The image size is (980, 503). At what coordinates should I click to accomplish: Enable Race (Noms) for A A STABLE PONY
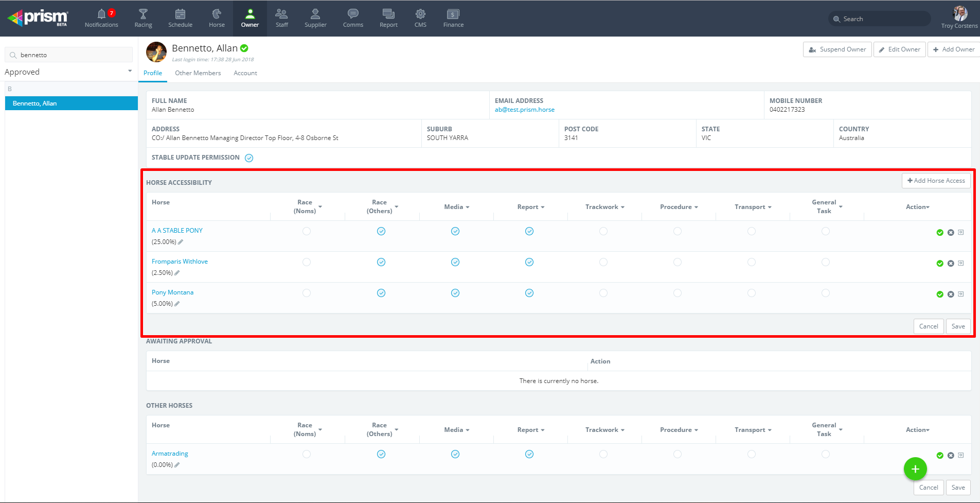[307, 231]
